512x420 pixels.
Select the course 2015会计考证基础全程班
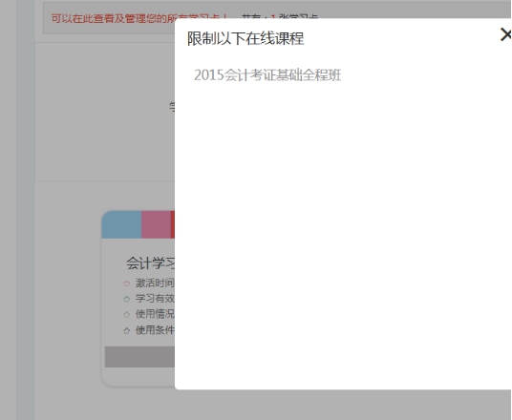pyautogui.click(x=267, y=75)
